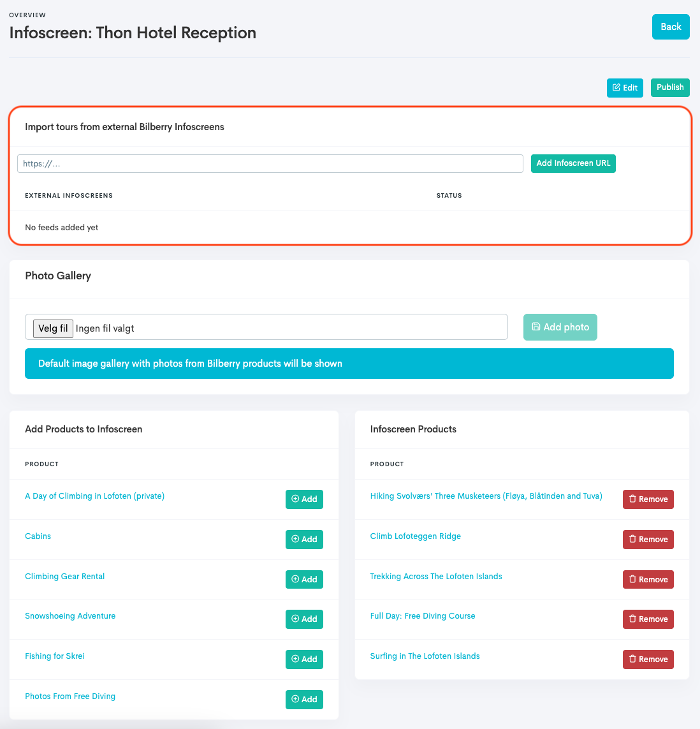Add Snowshoeing Adventure to infoscreen
This screenshot has width=700, height=729.
[304, 619]
